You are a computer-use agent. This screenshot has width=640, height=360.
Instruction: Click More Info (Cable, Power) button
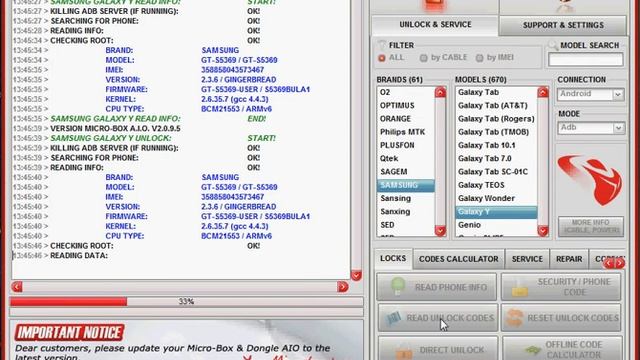pyautogui.click(x=591, y=227)
